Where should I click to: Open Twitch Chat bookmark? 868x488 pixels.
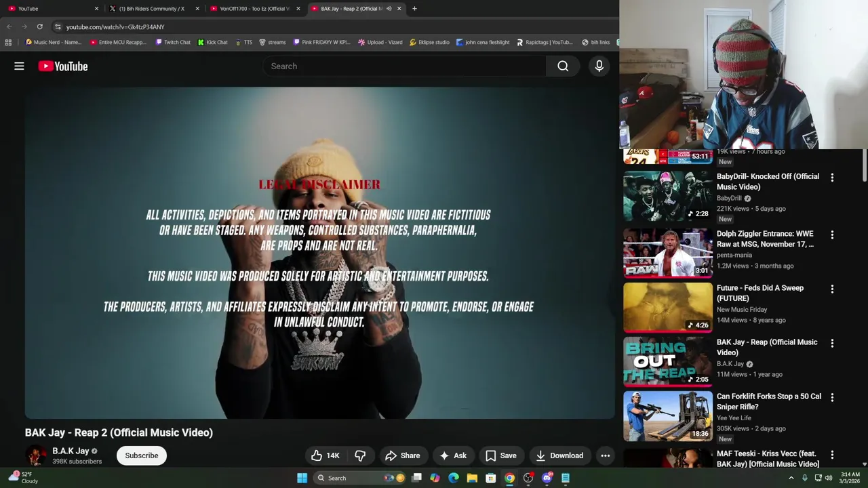click(173, 42)
